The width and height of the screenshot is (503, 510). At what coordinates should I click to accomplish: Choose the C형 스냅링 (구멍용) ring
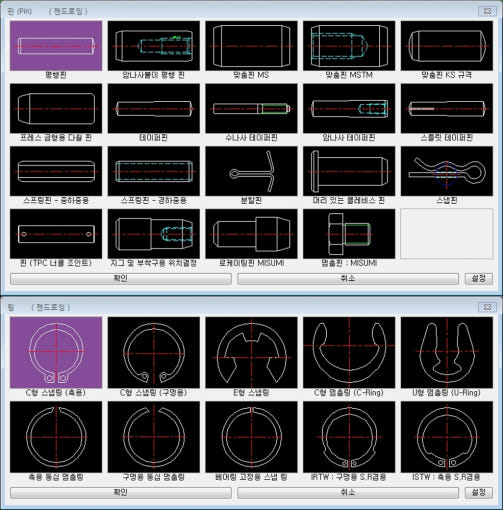pyautogui.click(x=154, y=353)
